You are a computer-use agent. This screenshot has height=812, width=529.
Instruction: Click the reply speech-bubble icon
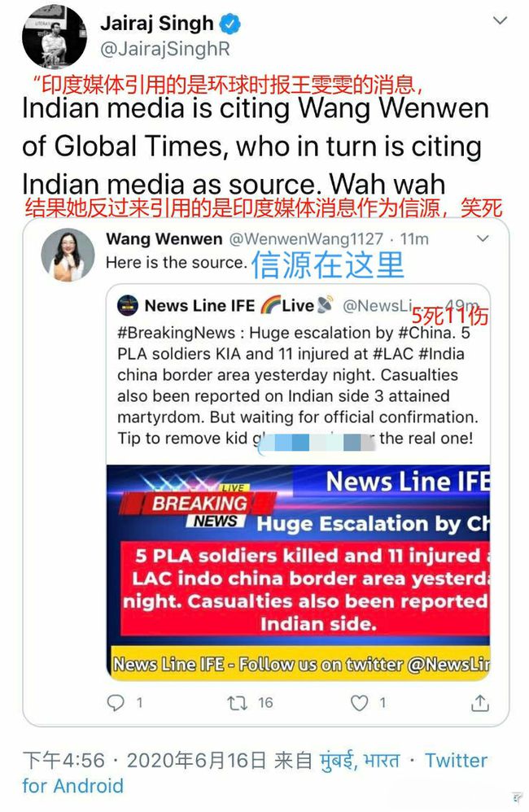[116, 703]
